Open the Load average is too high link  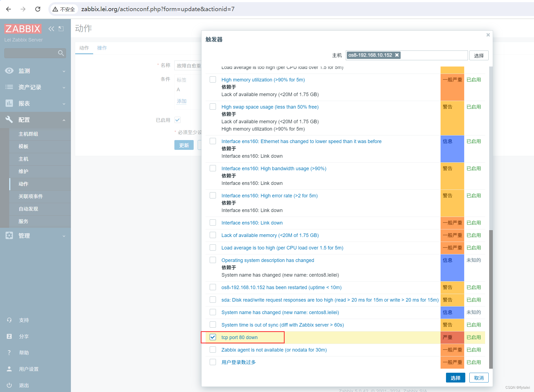coord(282,248)
